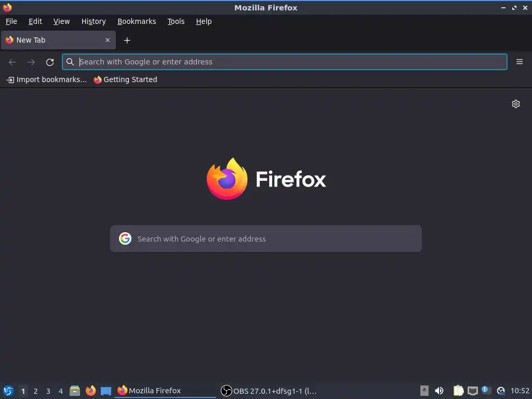Switch to virtual desktop 1
The image size is (532, 399).
click(23, 391)
